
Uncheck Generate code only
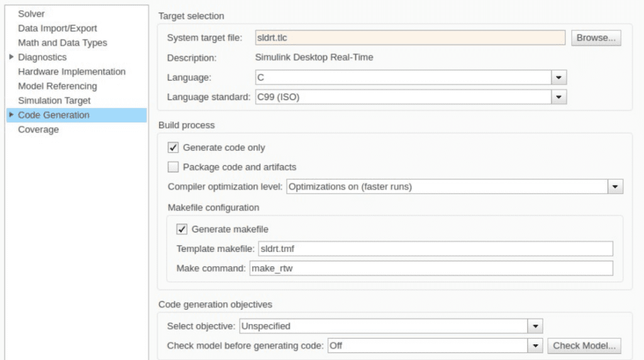(x=173, y=148)
